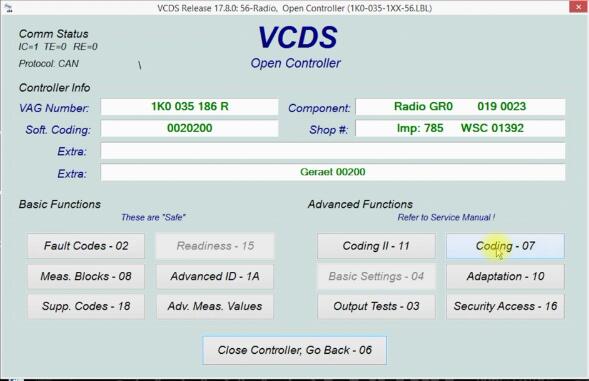Click the 'Advanced Functions' label
Image resolution: width=589 pixels, height=381 pixels.
click(360, 204)
